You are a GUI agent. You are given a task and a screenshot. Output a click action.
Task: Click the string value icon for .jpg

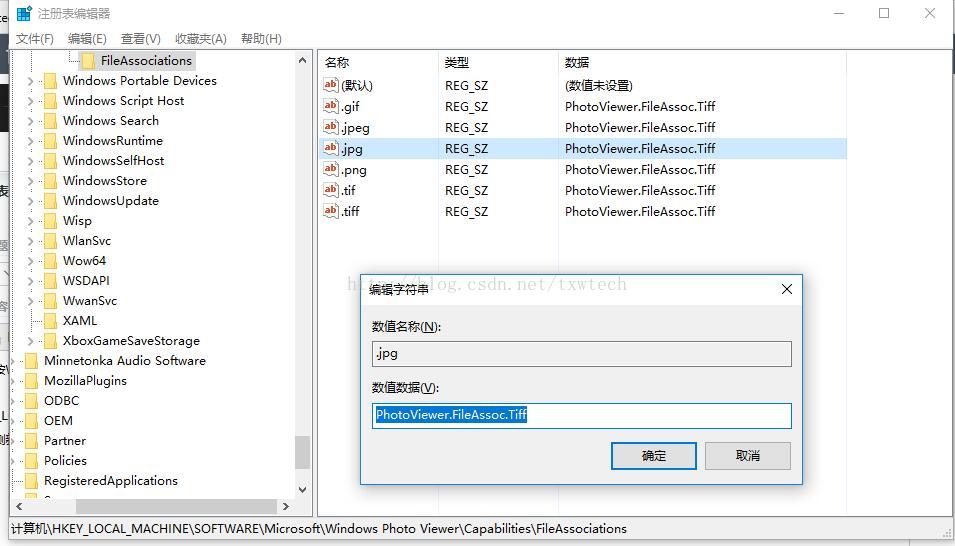(331, 148)
